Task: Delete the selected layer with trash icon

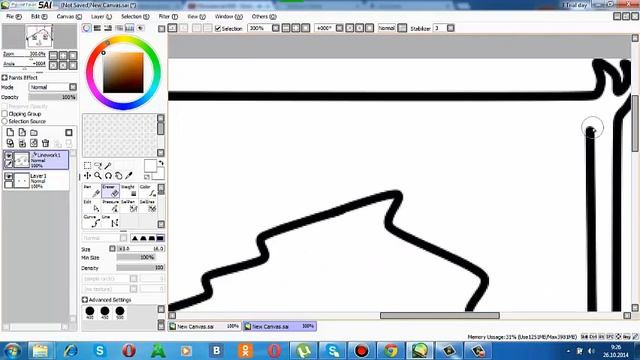Action: (x=46, y=143)
